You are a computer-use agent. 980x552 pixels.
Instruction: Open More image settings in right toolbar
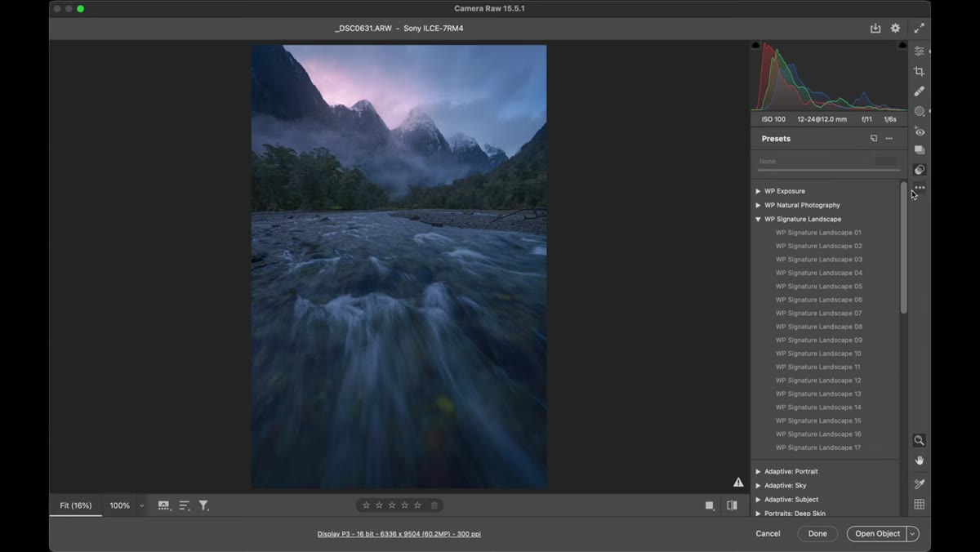(x=920, y=188)
